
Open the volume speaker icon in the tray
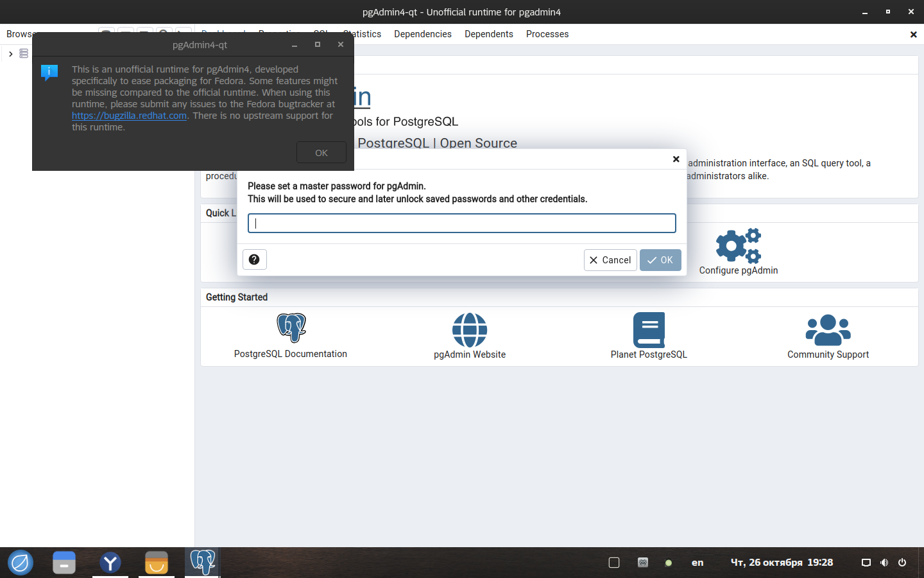click(x=884, y=563)
